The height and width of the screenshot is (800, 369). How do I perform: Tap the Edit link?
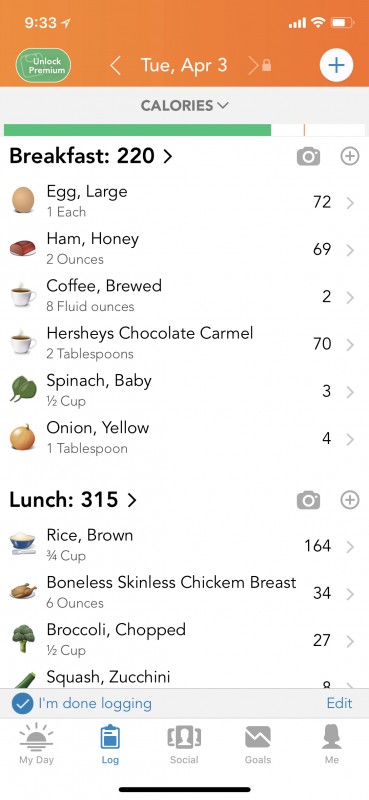coord(339,703)
